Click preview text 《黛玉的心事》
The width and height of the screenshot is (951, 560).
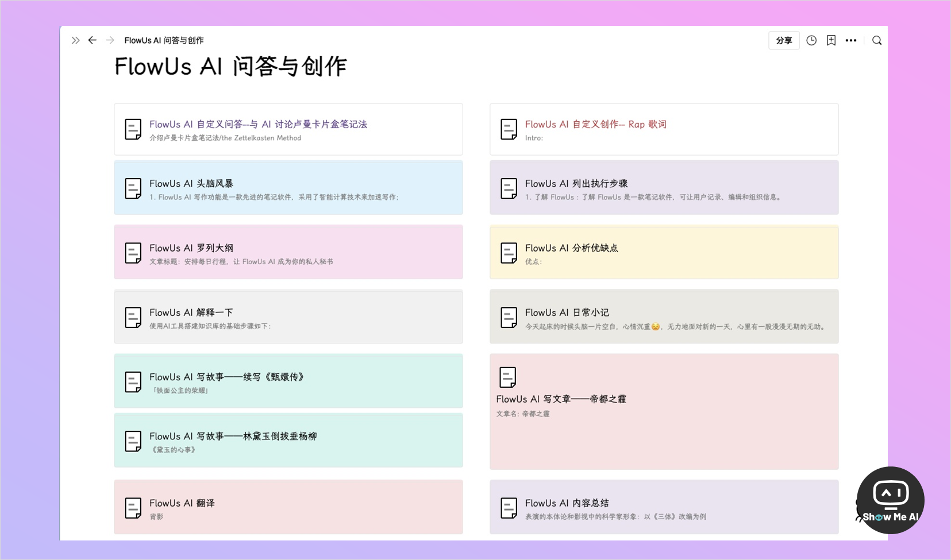(174, 450)
